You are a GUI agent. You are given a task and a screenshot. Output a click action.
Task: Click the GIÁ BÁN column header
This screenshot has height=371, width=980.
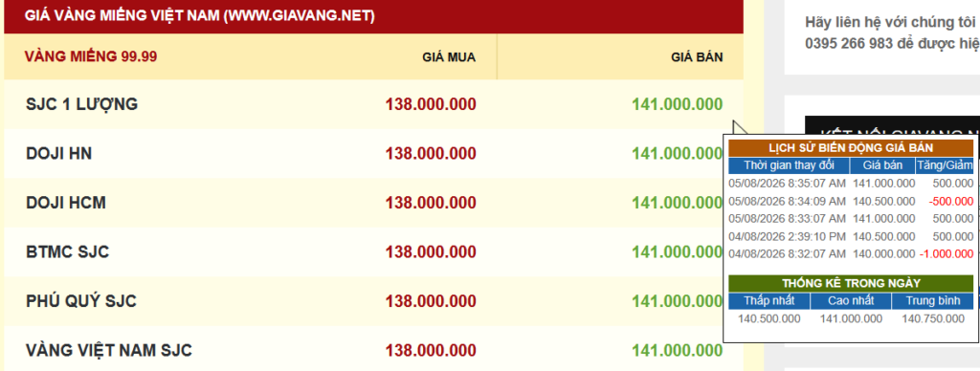click(697, 57)
